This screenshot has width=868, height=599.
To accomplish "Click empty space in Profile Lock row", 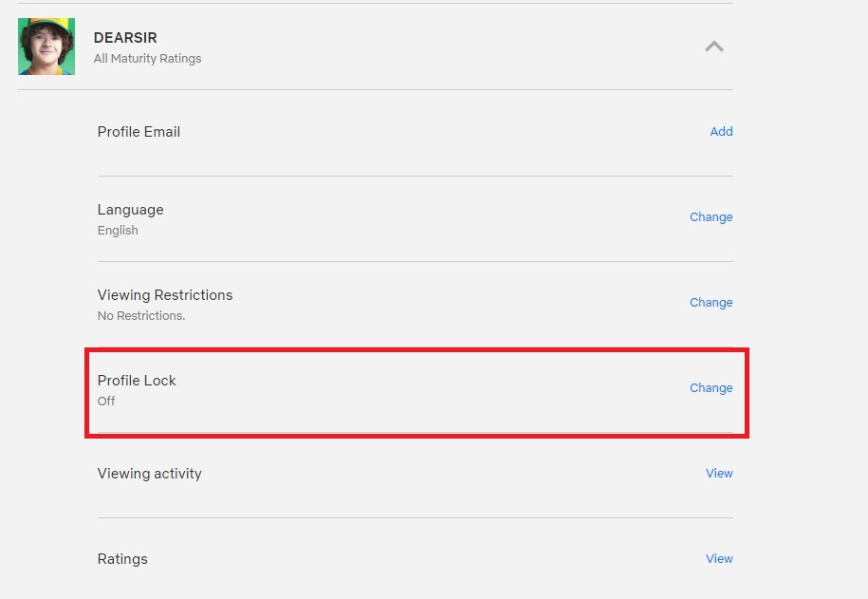I will 416,392.
